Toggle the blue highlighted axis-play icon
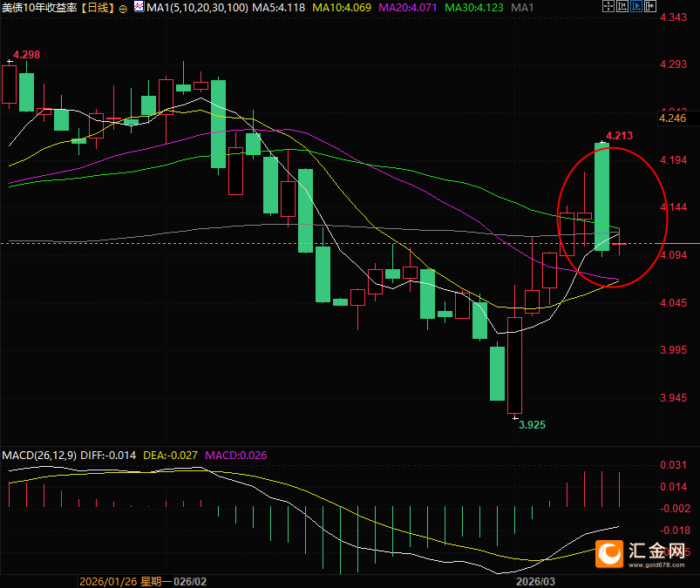700x588 pixels. (x=636, y=6)
